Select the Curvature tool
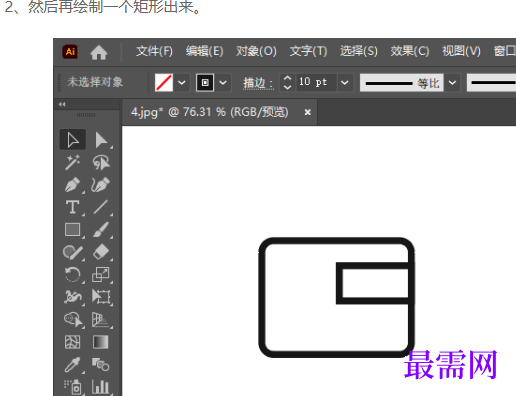This screenshot has width=516, height=396. pyautogui.click(x=101, y=185)
